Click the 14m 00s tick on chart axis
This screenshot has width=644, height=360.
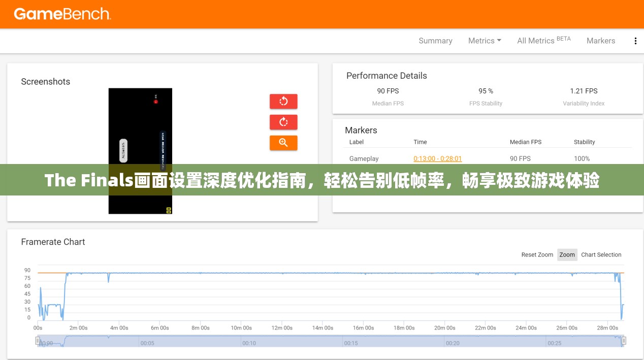(323, 328)
